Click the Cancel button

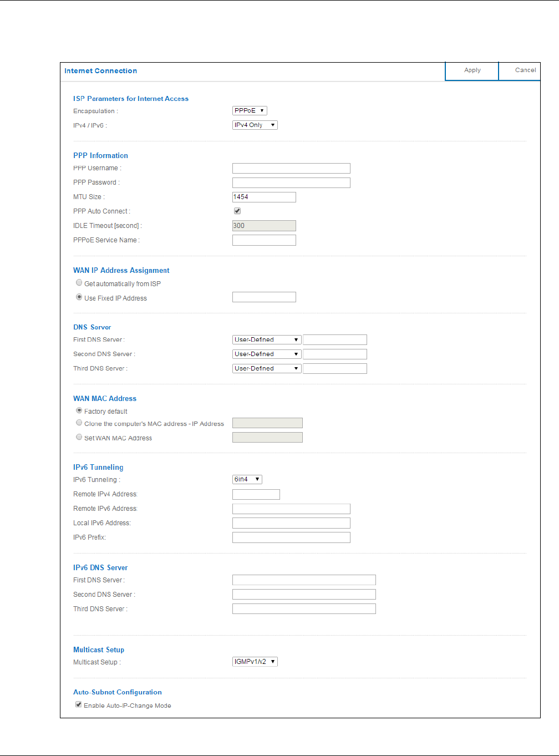520,71
